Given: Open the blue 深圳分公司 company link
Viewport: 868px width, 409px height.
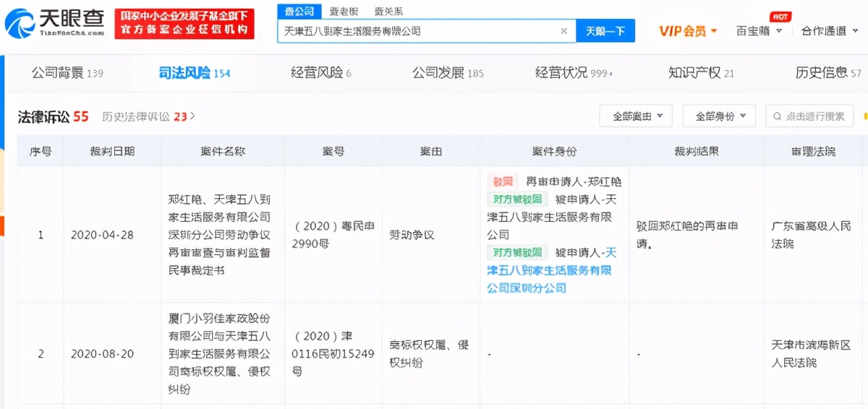Looking at the screenshot, I should tap(551, 270).
